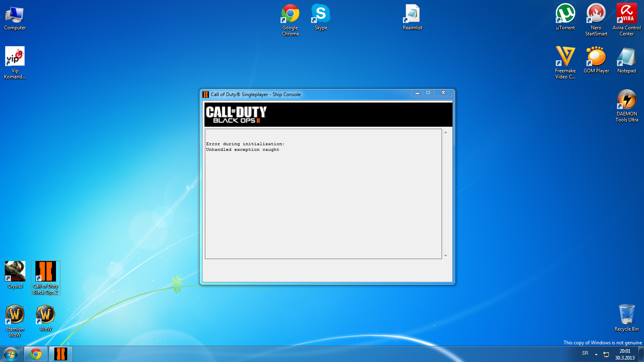
Task: Select the µTorrent desktop shortcut
Action: click(x=566, y=17)
